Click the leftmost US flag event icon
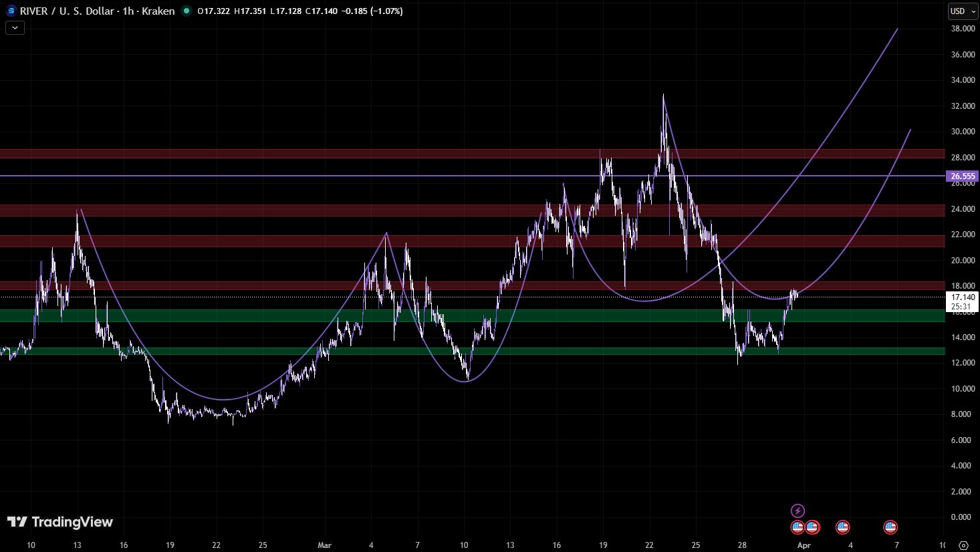 point(798,527)
